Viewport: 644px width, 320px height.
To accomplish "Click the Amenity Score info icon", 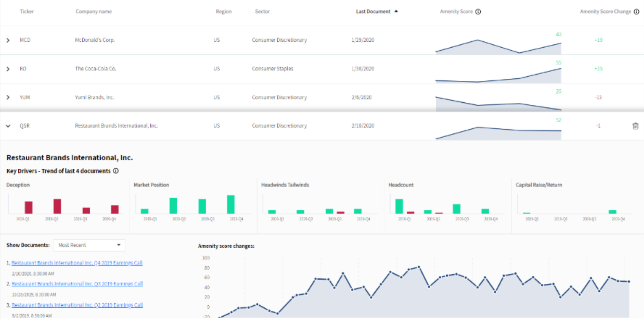I will [x=478, y=12].
